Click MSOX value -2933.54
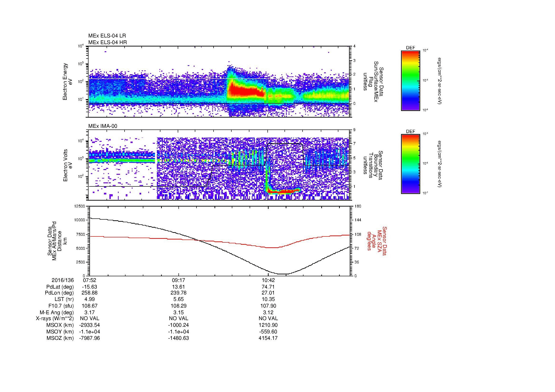The height and width of the screenshot is (392, 555). tap(89, 325)
